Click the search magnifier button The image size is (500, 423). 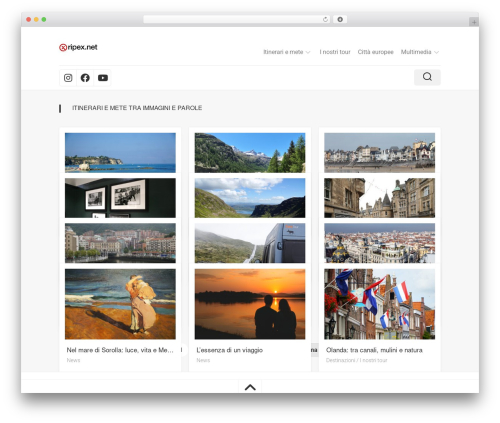(427, 77)
